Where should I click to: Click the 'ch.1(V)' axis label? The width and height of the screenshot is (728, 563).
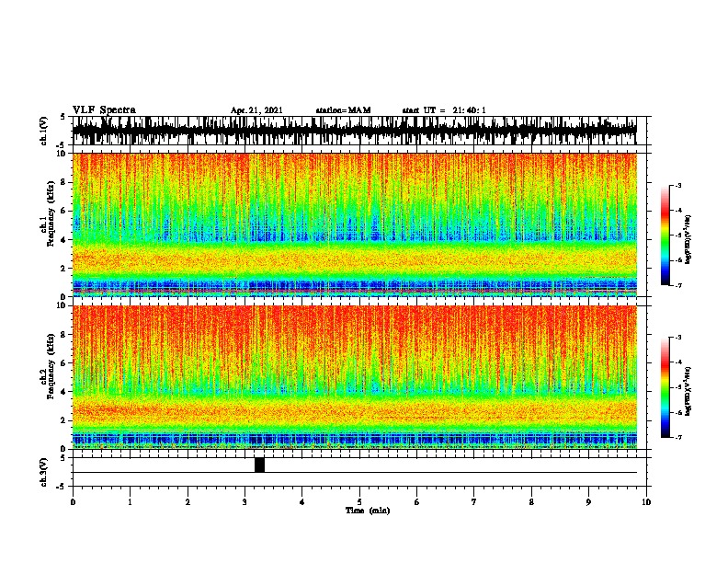pyautogui.click(x=44, y=131)
